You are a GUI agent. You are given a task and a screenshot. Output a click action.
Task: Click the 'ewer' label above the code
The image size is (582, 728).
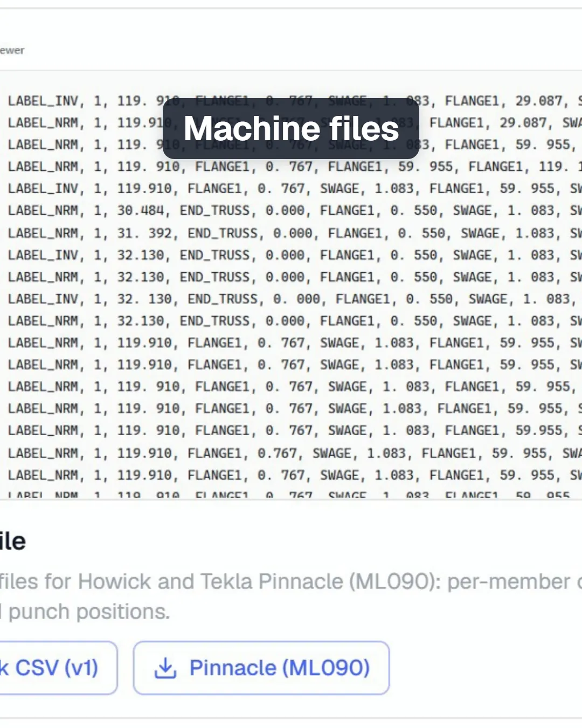12,50
